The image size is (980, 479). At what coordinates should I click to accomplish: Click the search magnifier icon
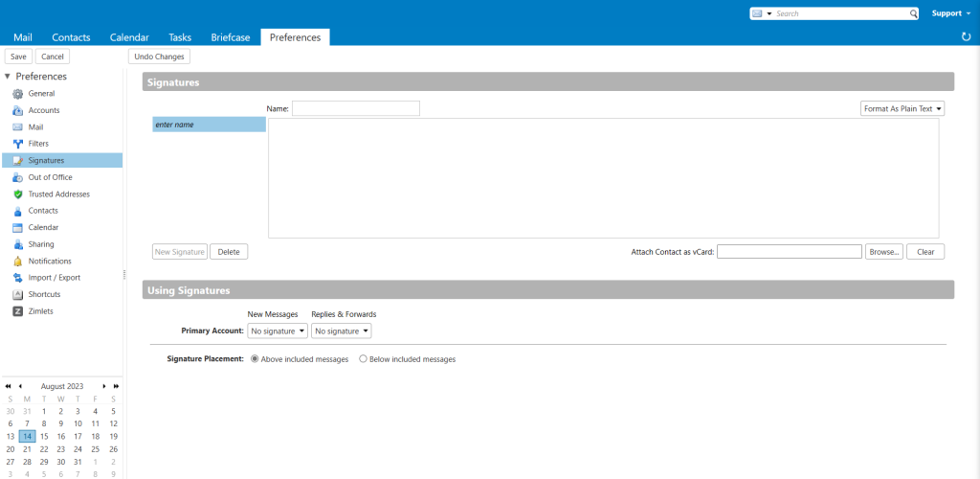tap(913, 13)
